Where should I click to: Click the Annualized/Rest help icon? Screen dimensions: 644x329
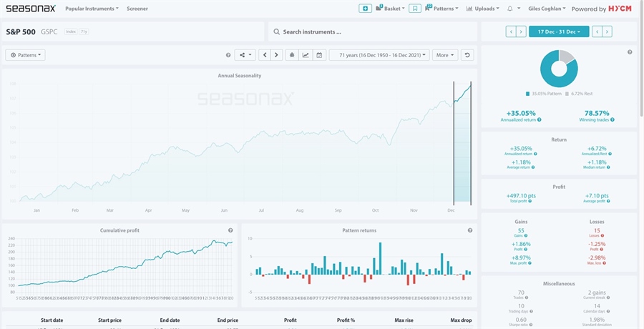(x=610, y=154)
